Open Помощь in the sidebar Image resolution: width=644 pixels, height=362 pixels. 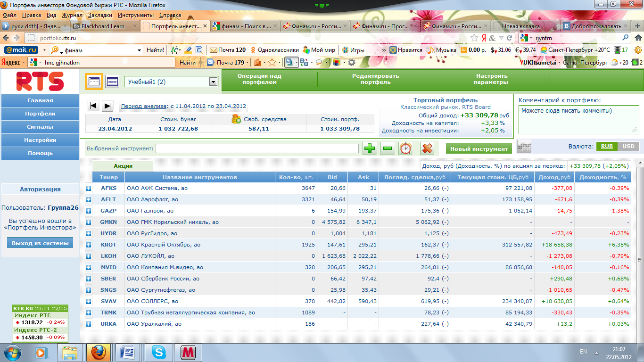click(40, 153)
